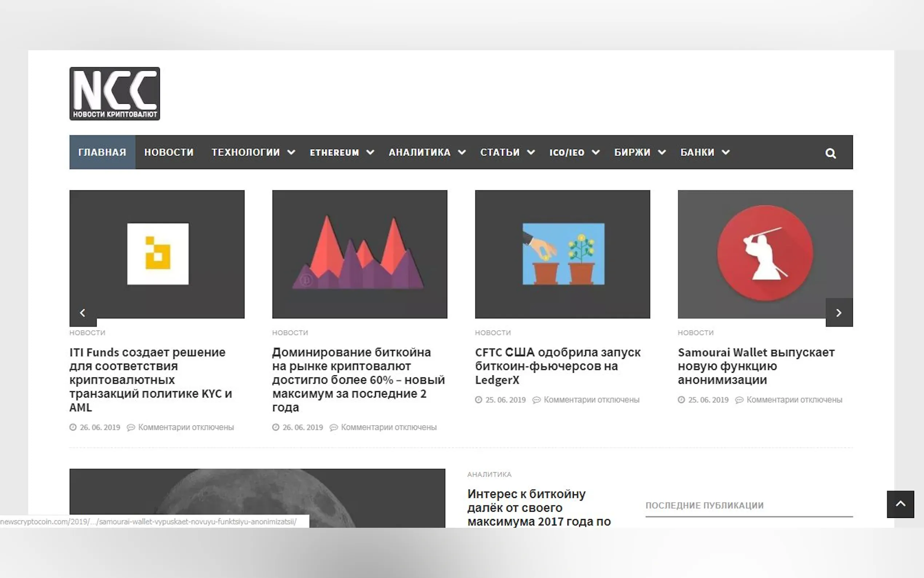Image resolution: width=924 pixels, height=578 pixels.
Task: Open the search magnifier icon
Action: [x=831, y=153]
